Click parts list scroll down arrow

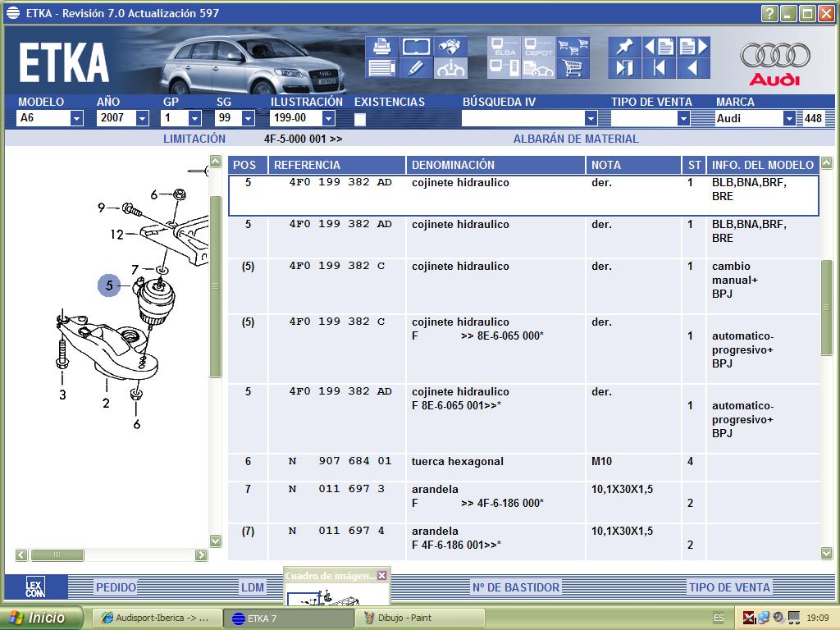827,553
